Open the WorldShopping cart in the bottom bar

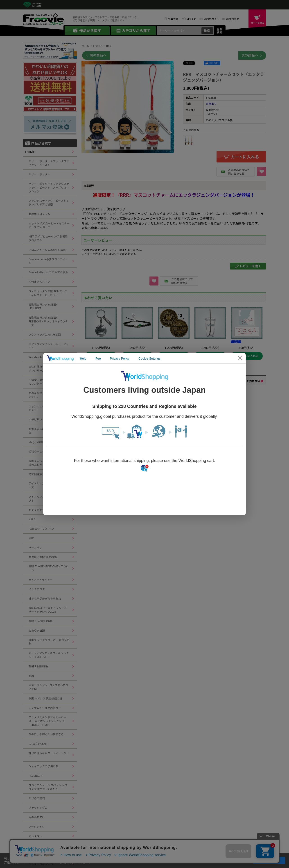[265, 851]
